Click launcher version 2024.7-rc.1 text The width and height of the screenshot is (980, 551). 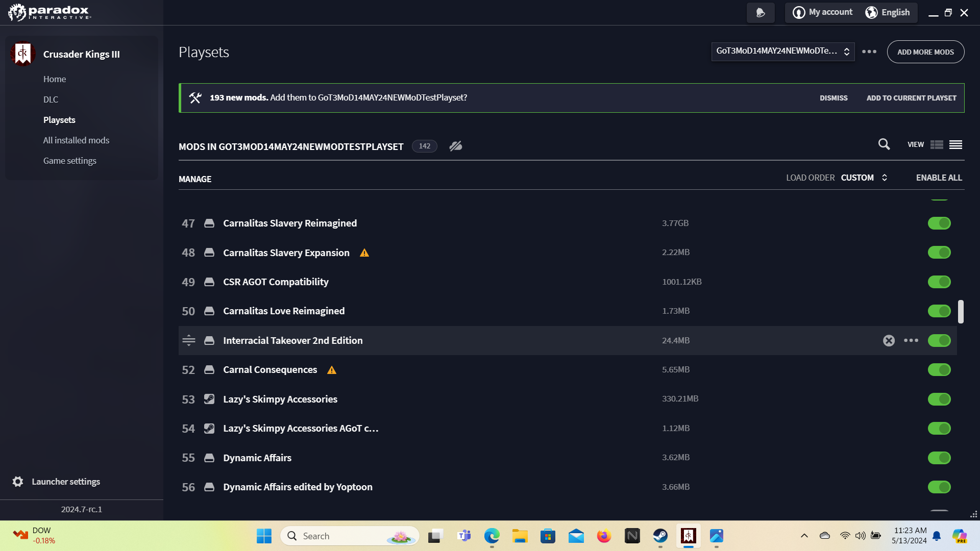[x=82, y=509]
